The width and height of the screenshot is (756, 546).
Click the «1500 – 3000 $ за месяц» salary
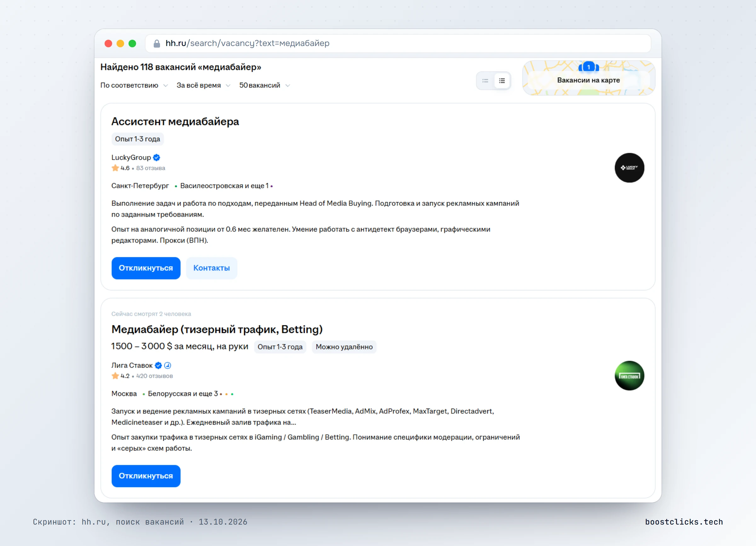point(180,346)
